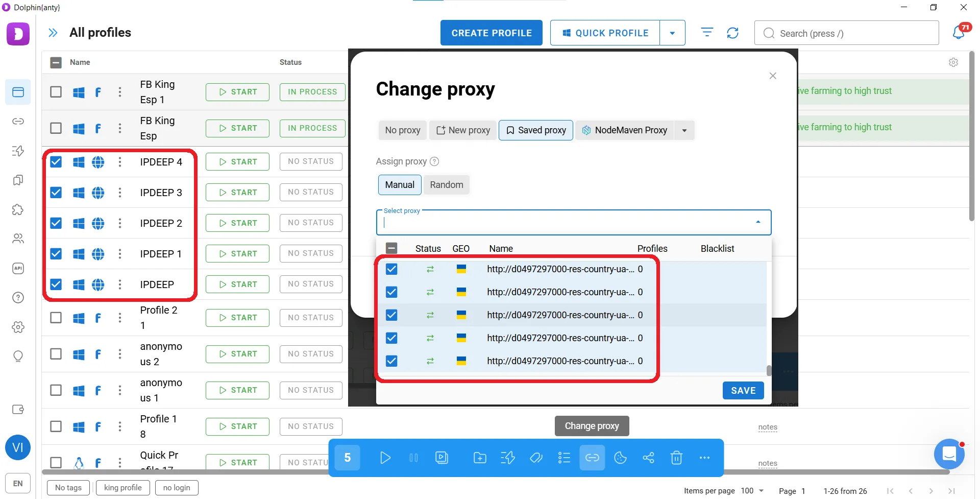Expand the NodeMaven Proxy dropdown arrow
This screenshot has width=980, height=499.
click(x=684, y=130)
